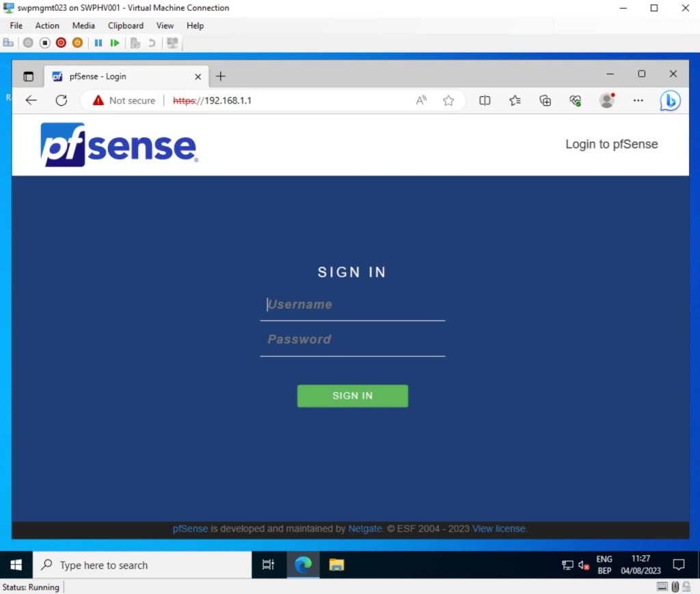Add this page to favorites star
700x594 pixels.
click(448, 100)
